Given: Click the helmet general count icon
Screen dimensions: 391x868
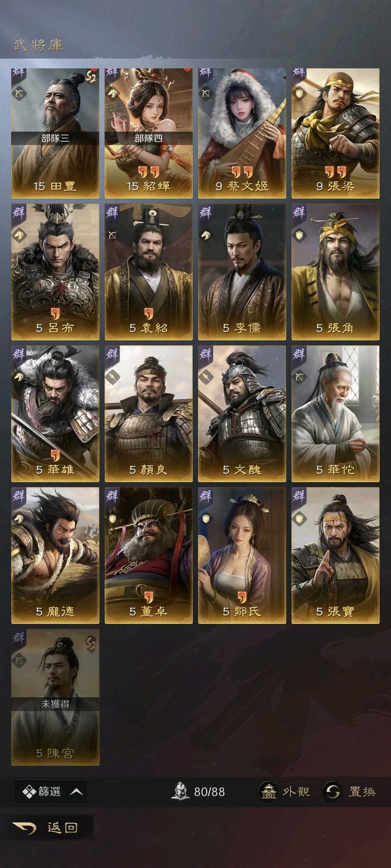Looking at the screenshot, I should (180, 791).
